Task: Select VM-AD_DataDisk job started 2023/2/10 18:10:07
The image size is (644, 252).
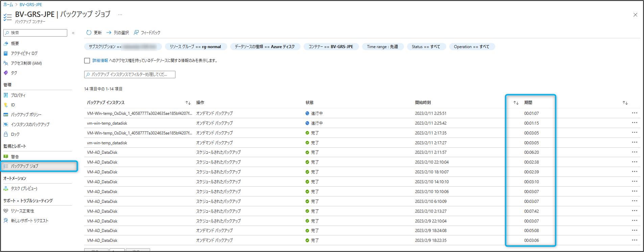Action: click(x=102, y=172)
